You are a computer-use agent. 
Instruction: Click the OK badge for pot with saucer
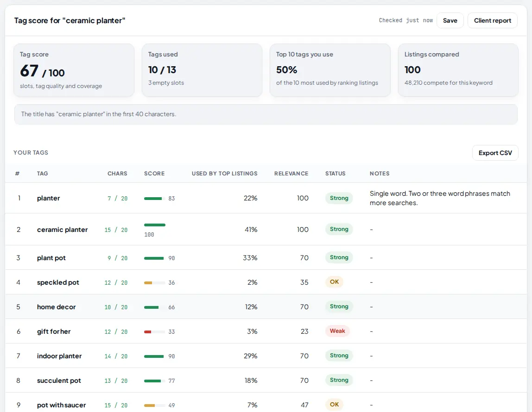(334, 405)
